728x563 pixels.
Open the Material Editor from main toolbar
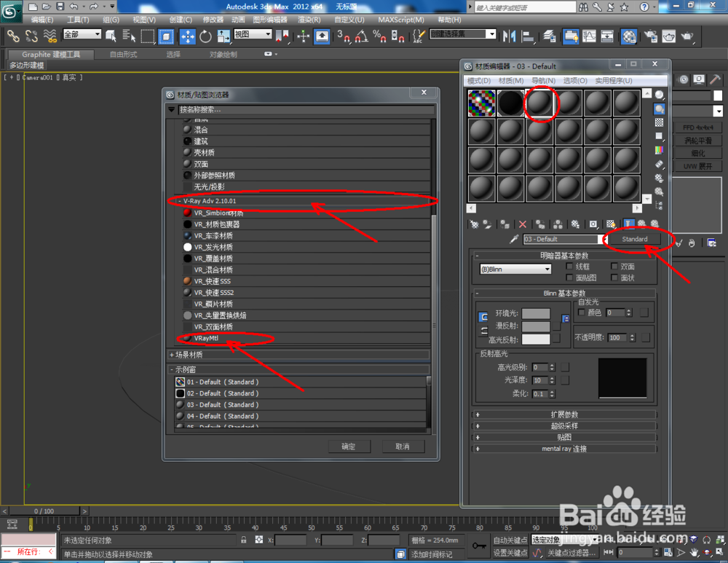pyautogui.click(x=629, y=36)
